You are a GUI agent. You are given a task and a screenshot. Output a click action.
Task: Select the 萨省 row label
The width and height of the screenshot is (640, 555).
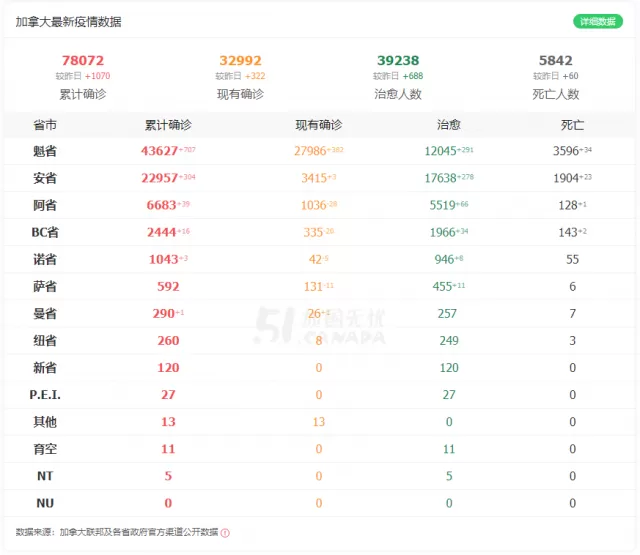[x=45, y=286]
